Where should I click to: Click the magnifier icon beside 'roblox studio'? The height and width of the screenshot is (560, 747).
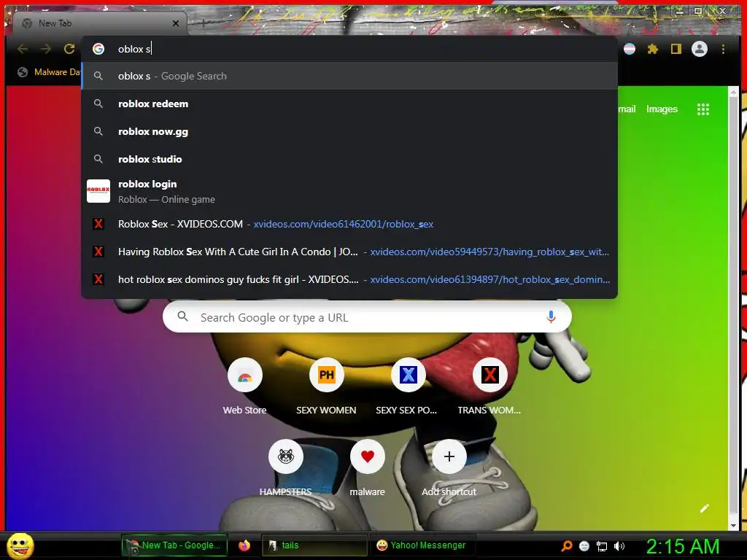pyautogui.click(x=98, y=159)
